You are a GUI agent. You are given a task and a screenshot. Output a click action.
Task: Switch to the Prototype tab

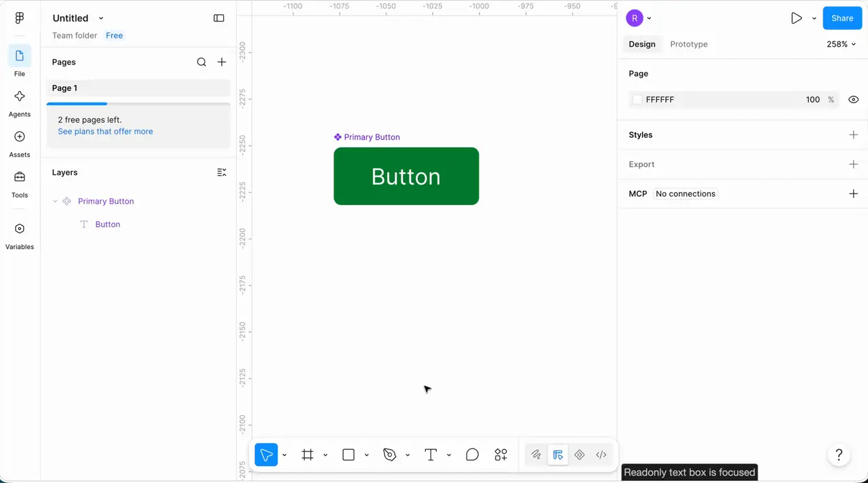689,44
